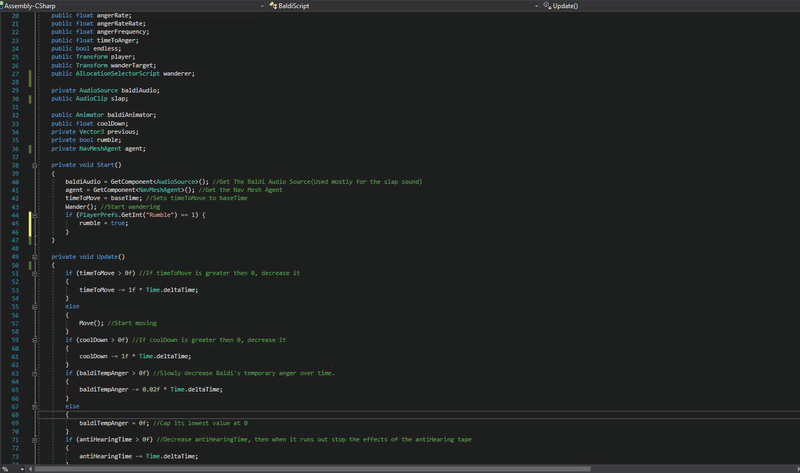Collapse the Update() method fold at line 49
Viewport: 800px width, 473px height.
tap(35, 257)
